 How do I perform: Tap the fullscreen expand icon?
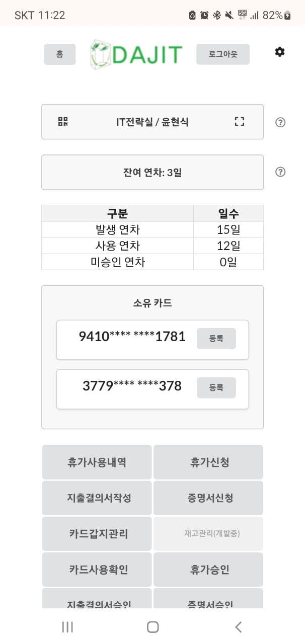pos(239,121)
